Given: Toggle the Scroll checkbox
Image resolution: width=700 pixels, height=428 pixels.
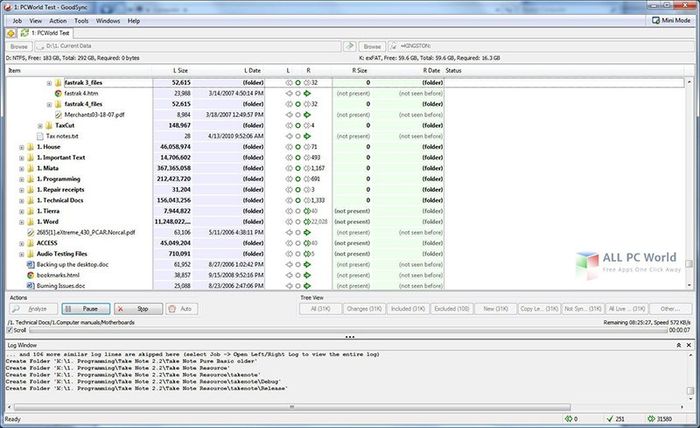Looking at the screenshot, I should pos(10,330).
